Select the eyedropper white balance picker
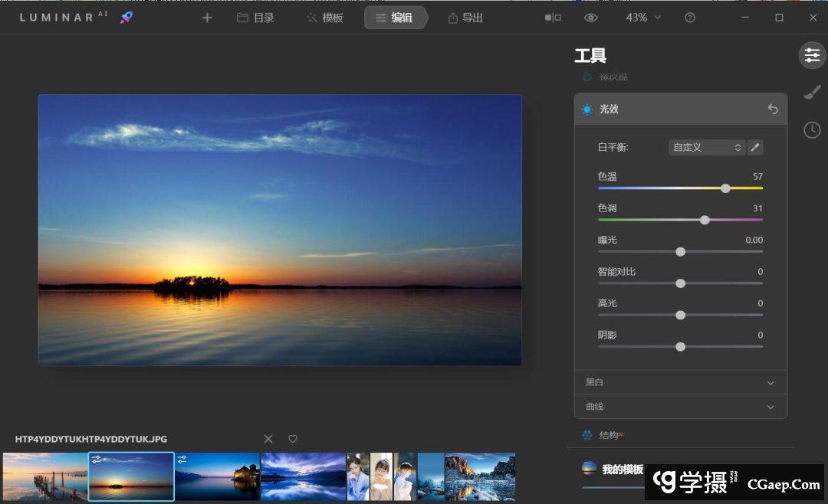The image size is (828, 504). tap(755, 147)
